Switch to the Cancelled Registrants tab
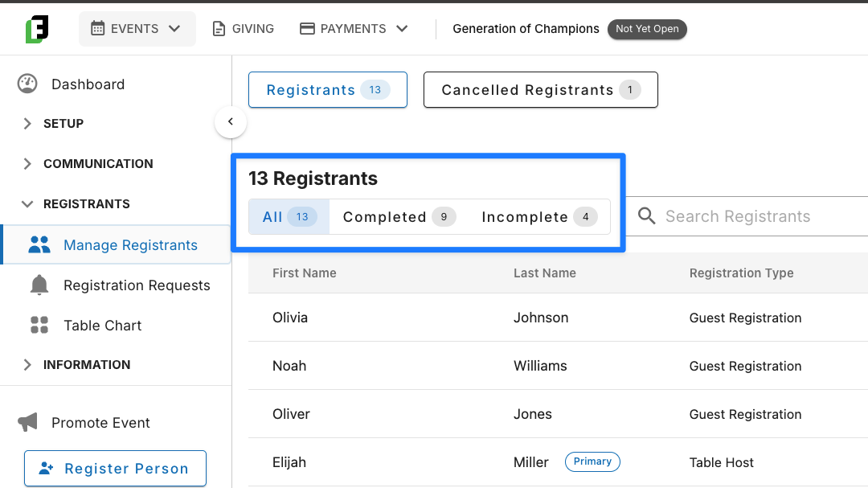 pos(541,90)
